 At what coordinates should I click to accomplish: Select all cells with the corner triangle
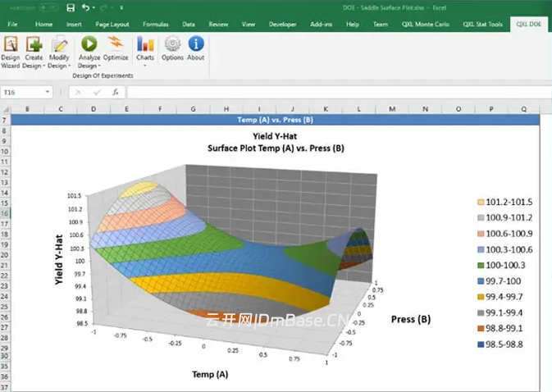coord(6,109)
